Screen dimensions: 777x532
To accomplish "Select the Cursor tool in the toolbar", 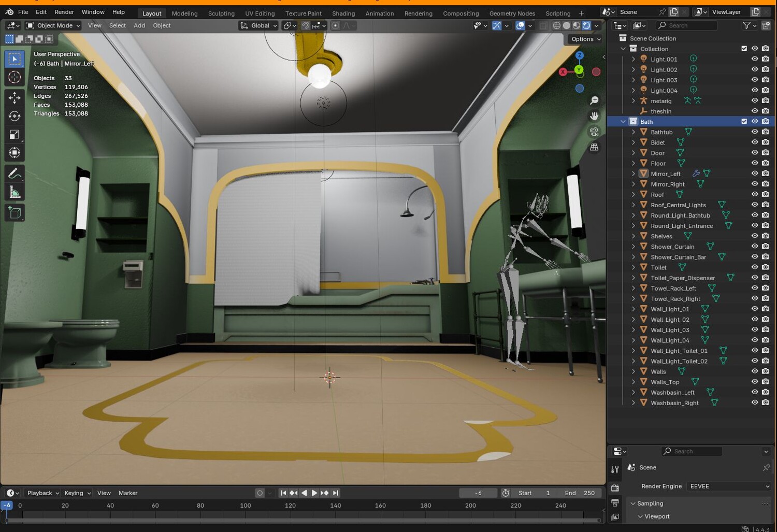I will pos(15,78).
